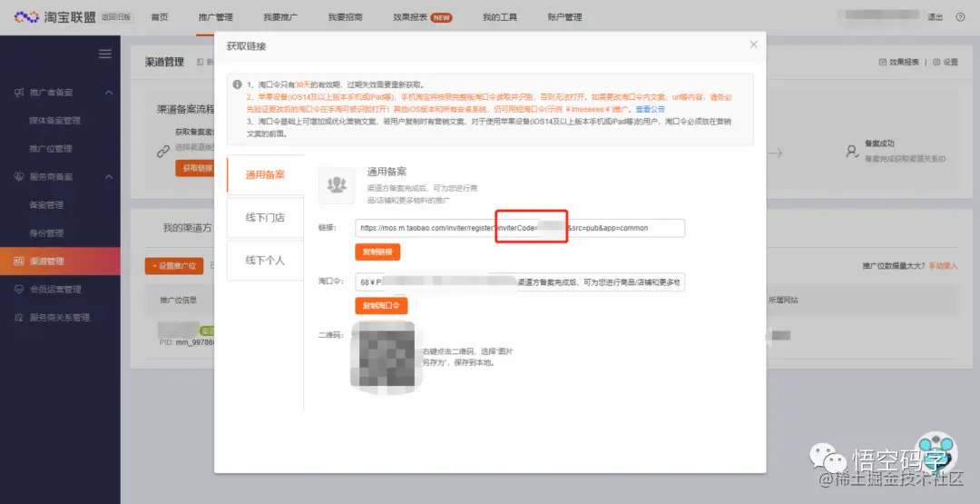Click the group avatar icon for 通用备案
This screenshot has width=980, height=504.
(x=337, y=185)
